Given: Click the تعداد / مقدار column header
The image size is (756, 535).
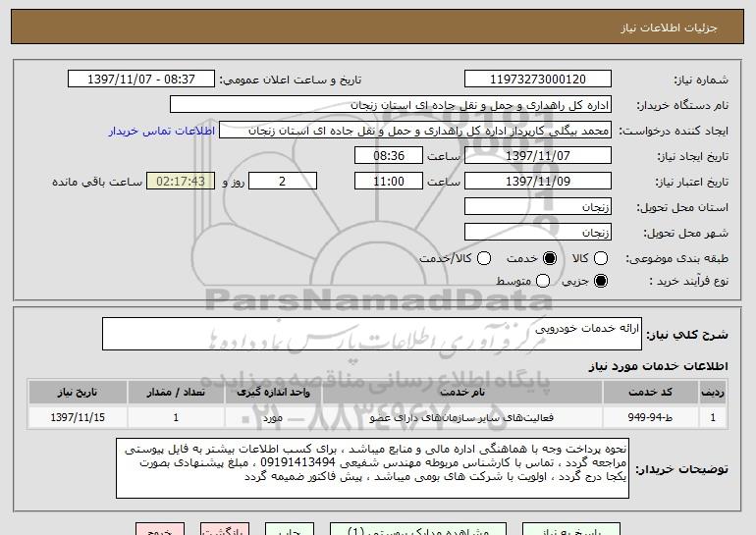Looking at the screenshot, I should coord(176,393).
